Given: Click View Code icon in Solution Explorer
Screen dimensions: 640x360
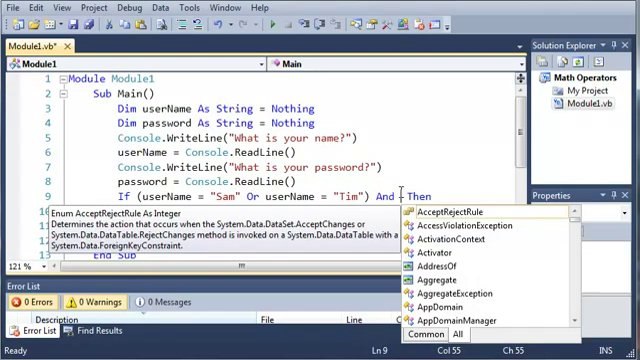Looking at the screenshot, I should coord(599,62).
